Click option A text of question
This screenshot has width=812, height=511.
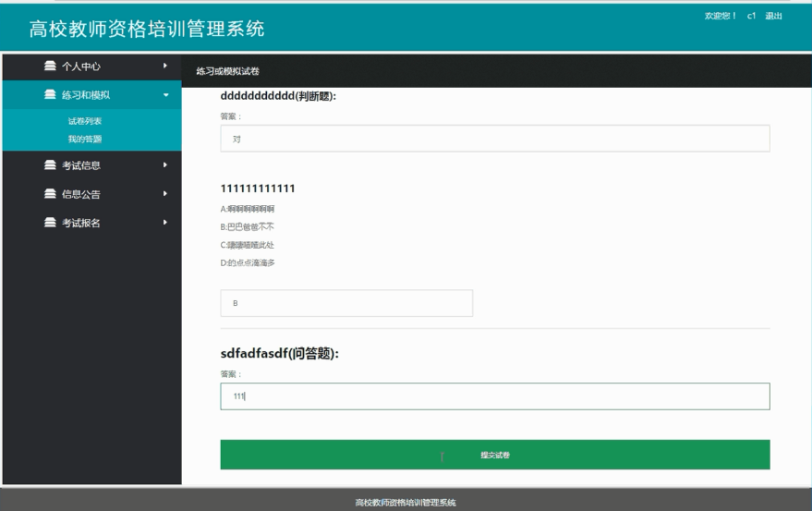248,209
